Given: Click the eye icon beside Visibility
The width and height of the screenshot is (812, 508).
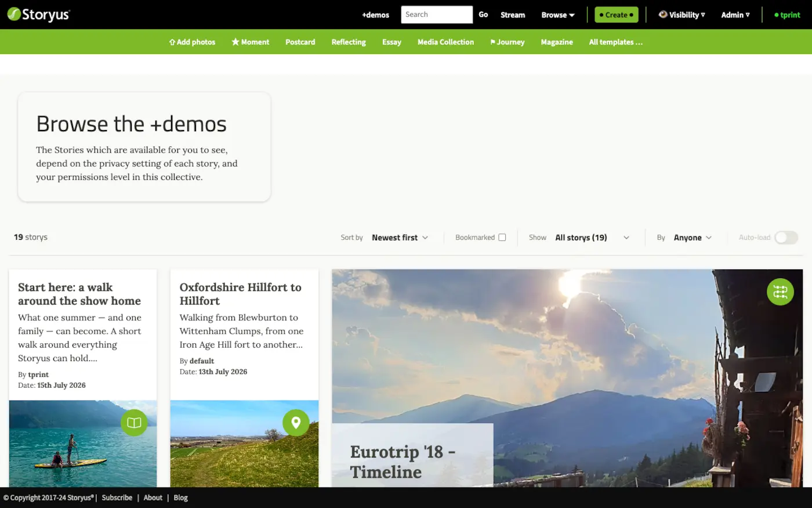Looking at the screenshot, I should [x=663, y=15].
